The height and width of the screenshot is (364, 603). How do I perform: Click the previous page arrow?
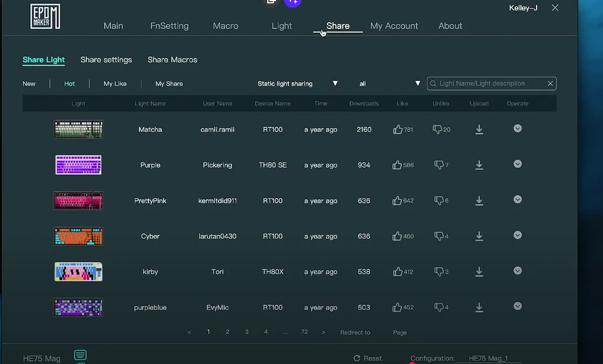pos(189,332)
